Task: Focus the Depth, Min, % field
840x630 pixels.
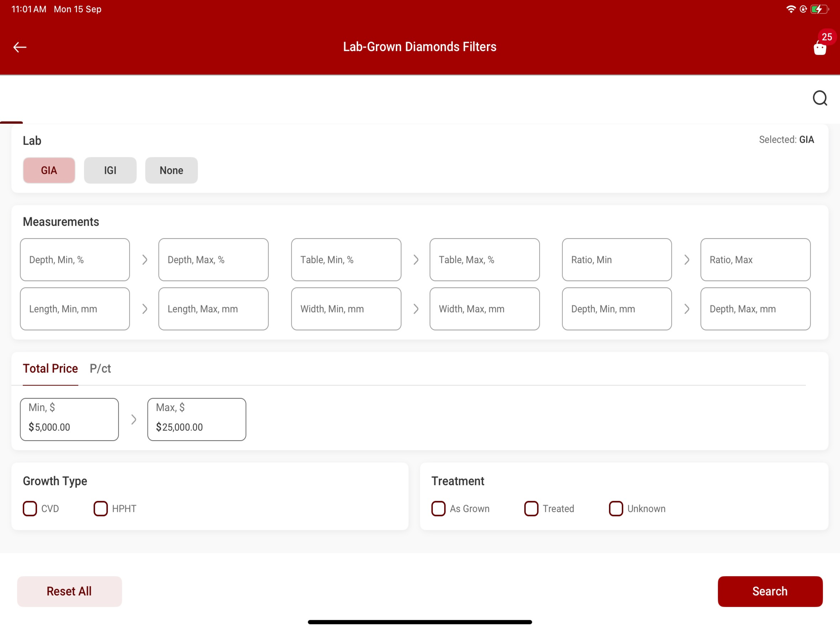Action: [75, 260]
